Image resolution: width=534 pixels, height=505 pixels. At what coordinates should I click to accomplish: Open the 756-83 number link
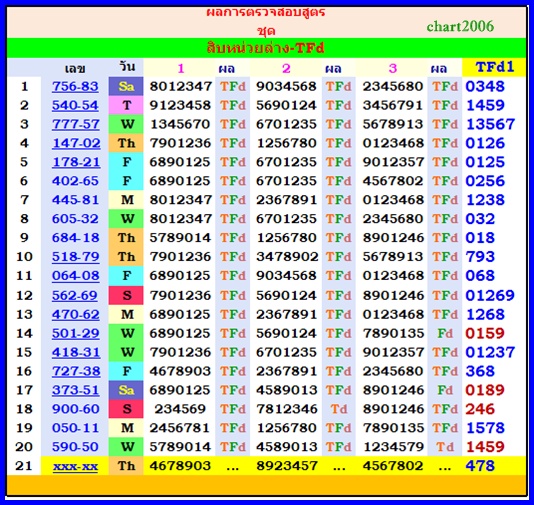click(x=75, y=86)
